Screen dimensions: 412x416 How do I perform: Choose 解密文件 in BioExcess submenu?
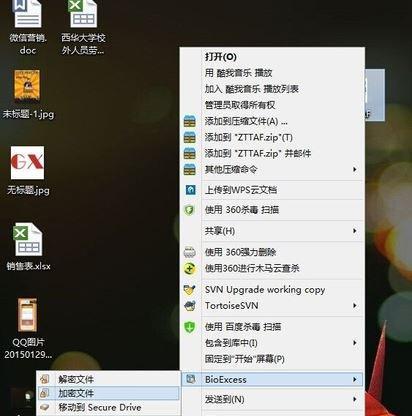point(76,379)
